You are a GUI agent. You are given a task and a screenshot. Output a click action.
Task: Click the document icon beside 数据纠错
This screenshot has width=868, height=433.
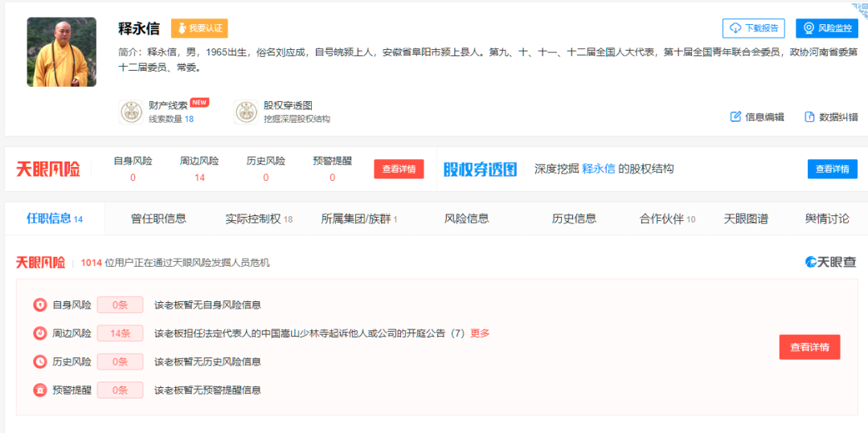809,116
